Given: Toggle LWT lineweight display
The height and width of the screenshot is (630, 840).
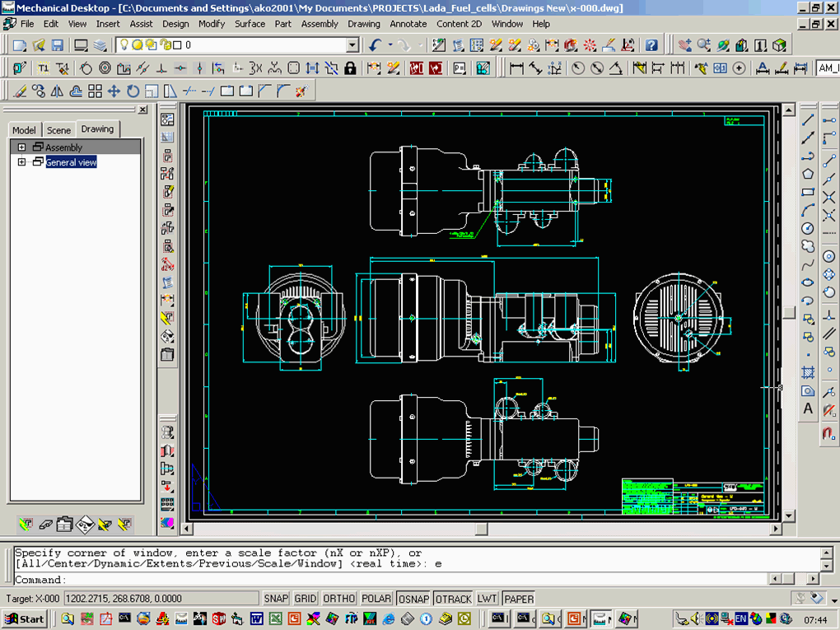Looking at the screenshot, I should point(487,599).
